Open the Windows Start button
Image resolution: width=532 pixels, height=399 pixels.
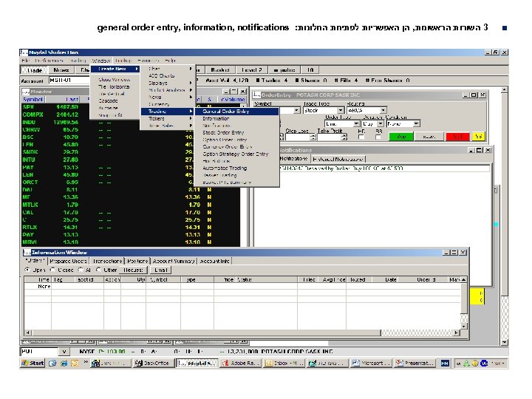coord(33,363)
